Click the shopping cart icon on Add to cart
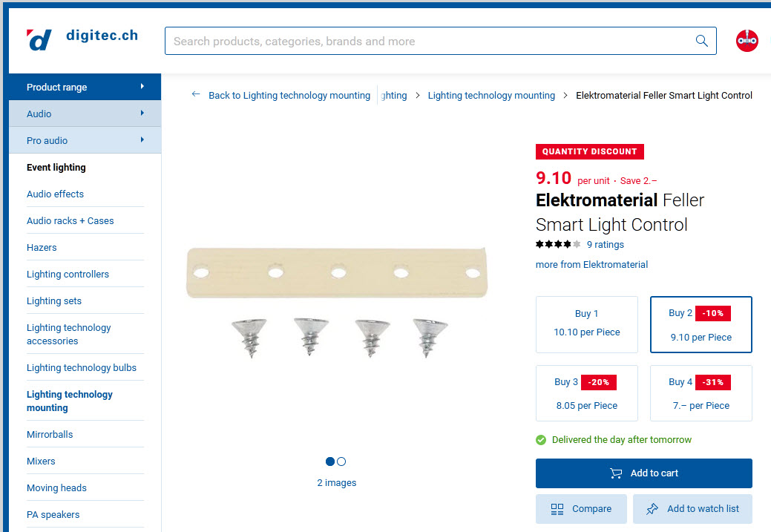771x532 pixels. (616, 473)
